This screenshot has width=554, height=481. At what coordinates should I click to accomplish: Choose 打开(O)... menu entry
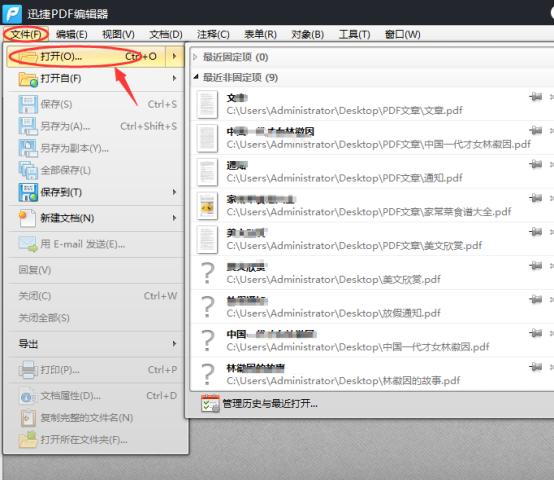tap(86, 56)
